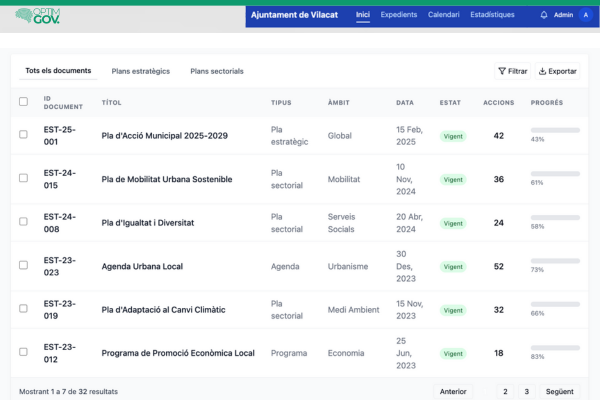Viewport: 600px width, 400px height.
Task: Click the Admin user avatar
Action: pos(585,15)
